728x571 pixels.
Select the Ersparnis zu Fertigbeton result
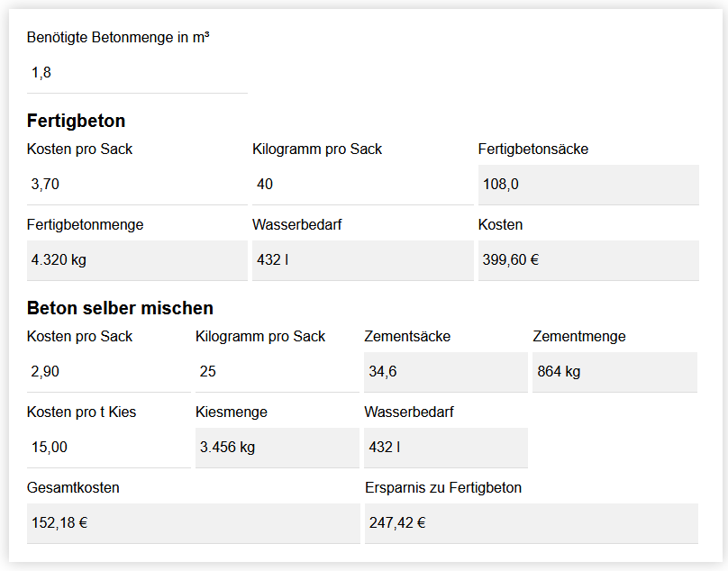click(531, 523)
